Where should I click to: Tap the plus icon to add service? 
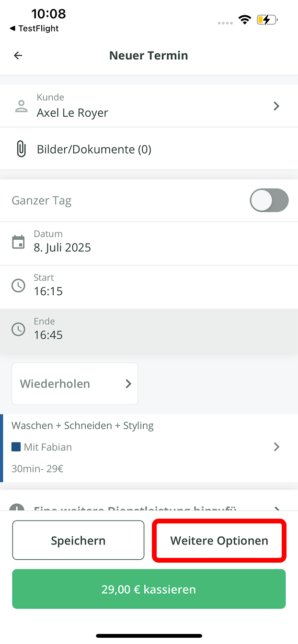pyautogui.click(x=17, y=508)
